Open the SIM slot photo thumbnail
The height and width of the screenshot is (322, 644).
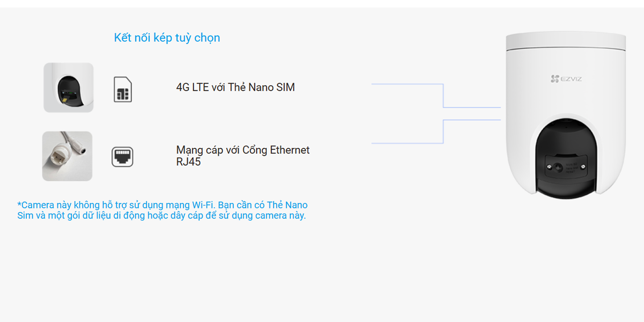click(x=69, y=87)
